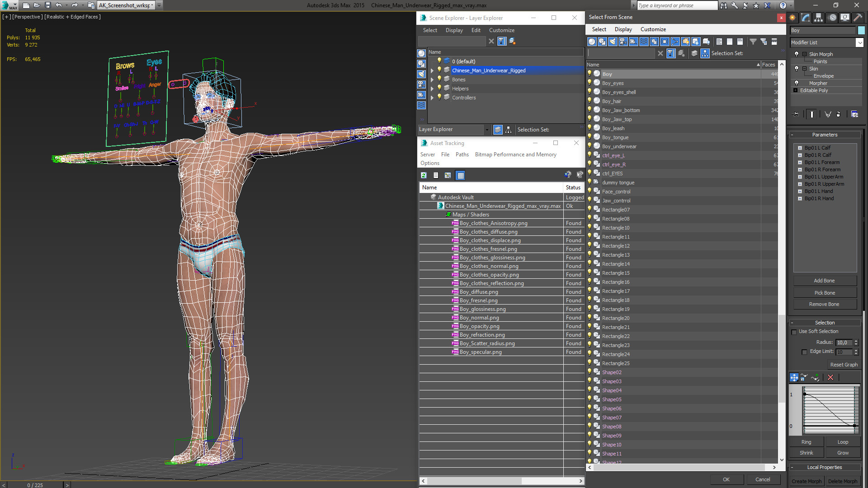Click the Refresh icon in Asset Tracking
Screen dimensions: 868x488
pyautogui.click(x=424, y=175)
